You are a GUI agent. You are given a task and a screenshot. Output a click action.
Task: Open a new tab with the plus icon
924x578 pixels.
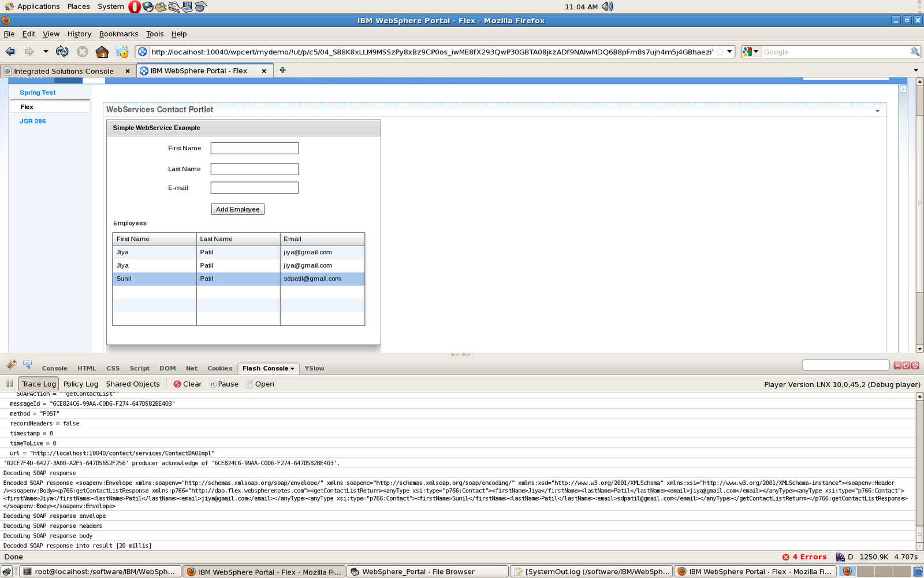[282, 70]
